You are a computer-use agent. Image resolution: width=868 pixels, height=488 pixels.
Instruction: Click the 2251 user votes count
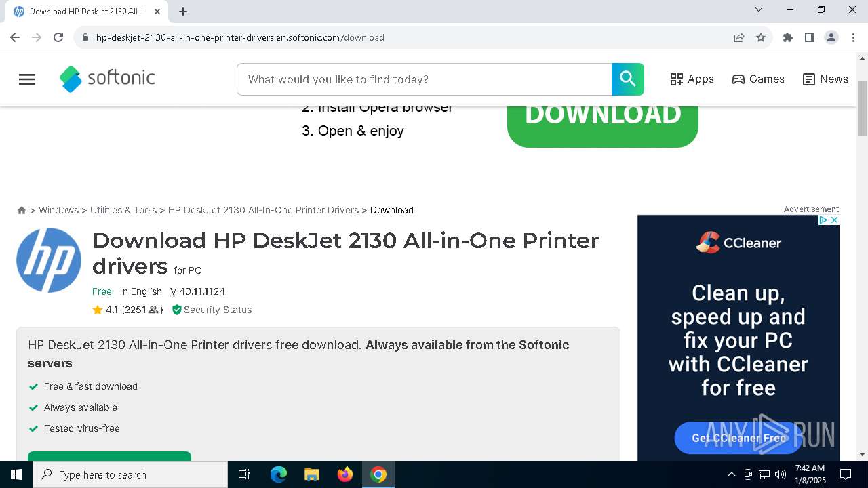142,310
